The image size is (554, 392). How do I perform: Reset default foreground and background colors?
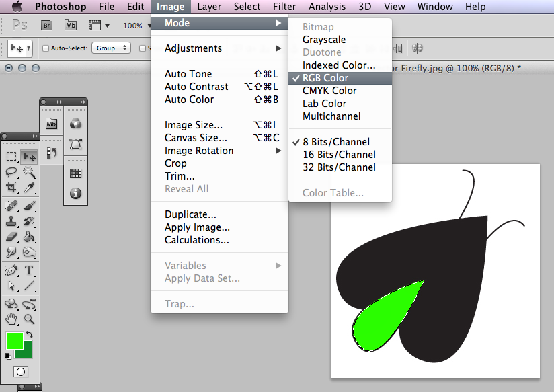tap(7, 356)
